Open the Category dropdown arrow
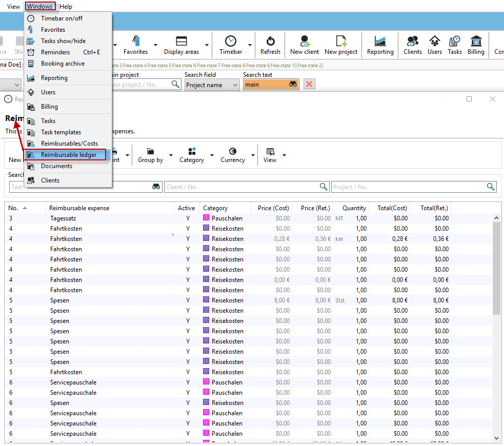 (212, 155)
